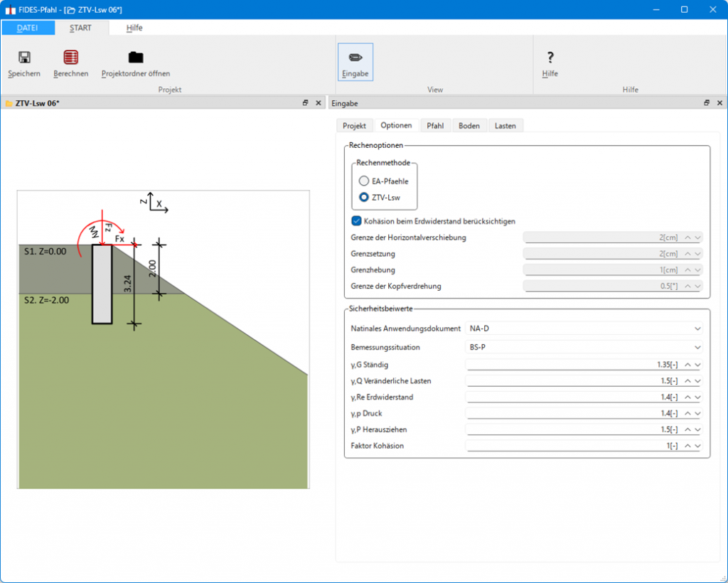Increase γ,P Herausziehen value

(687, 429)
